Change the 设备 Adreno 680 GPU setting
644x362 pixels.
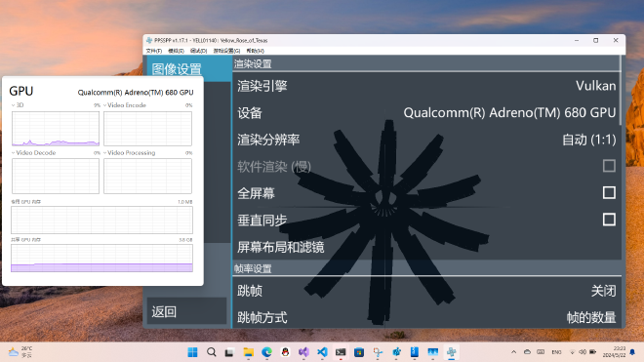(x=426, y=112)
